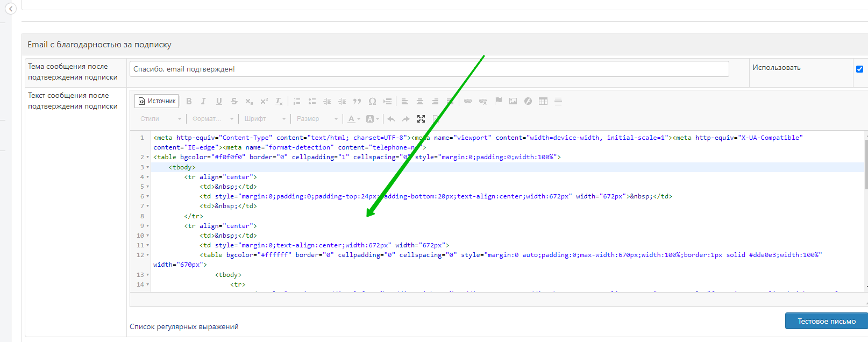
Task: Click the insert link icon
Action: tap(468, 101)
